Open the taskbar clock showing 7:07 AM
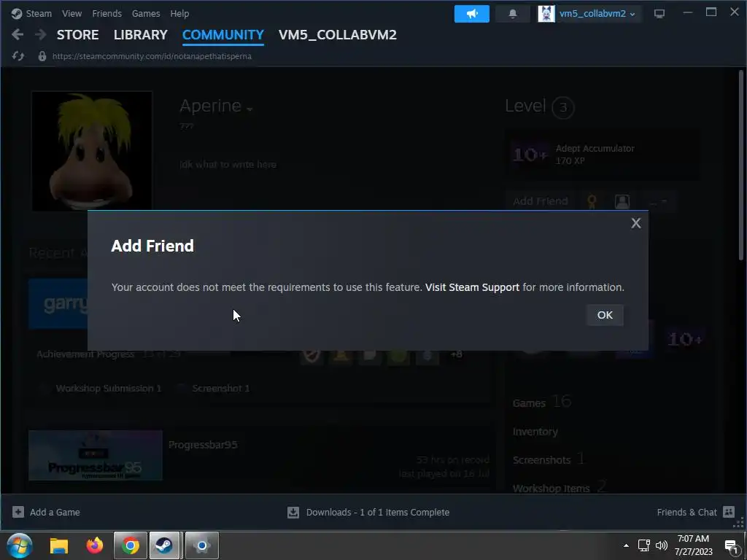 click(693, 545)
